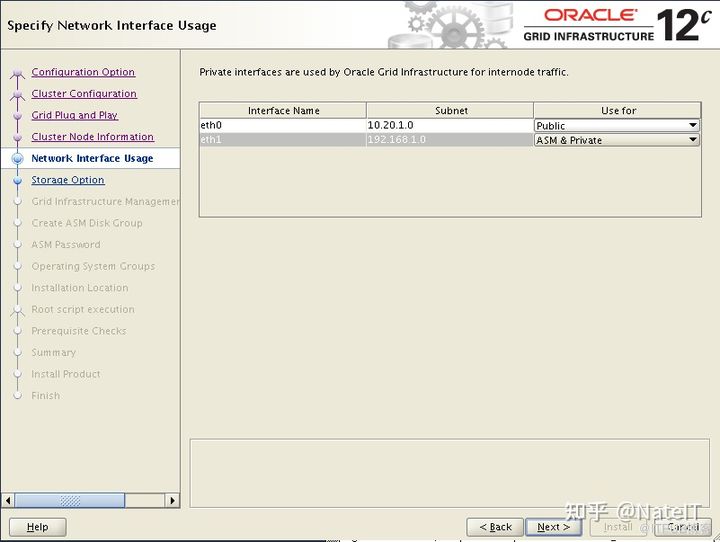Click the Subnet column header

pos(450,111)
